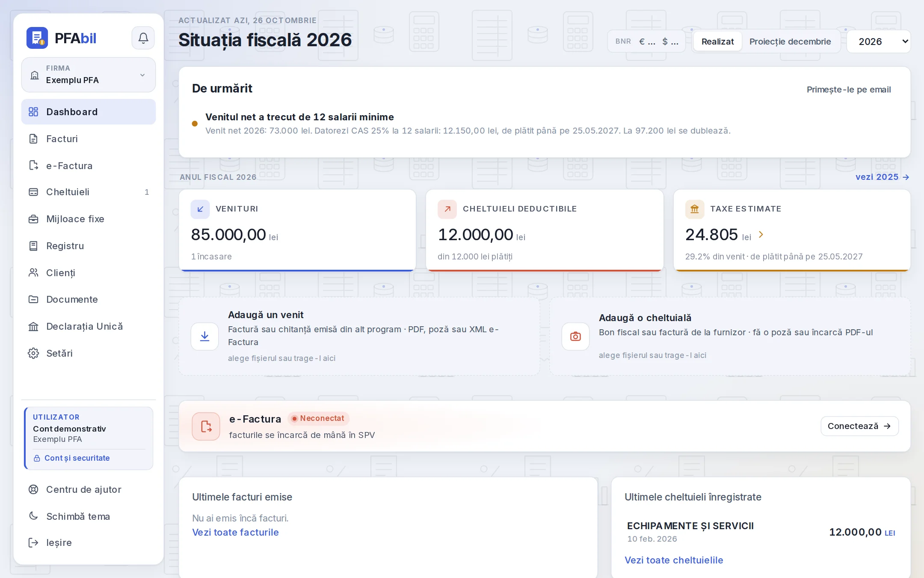Viewport: 924px width, 578px height.
Task: Click Primește-le pe email link
Action: click(849, 89)
